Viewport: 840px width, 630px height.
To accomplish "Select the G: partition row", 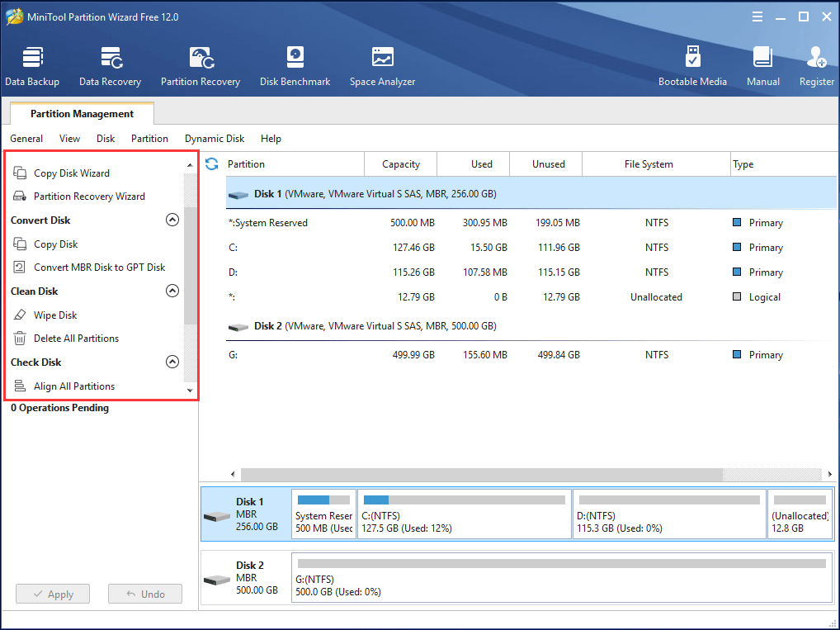I will click(x=531, y=354).
